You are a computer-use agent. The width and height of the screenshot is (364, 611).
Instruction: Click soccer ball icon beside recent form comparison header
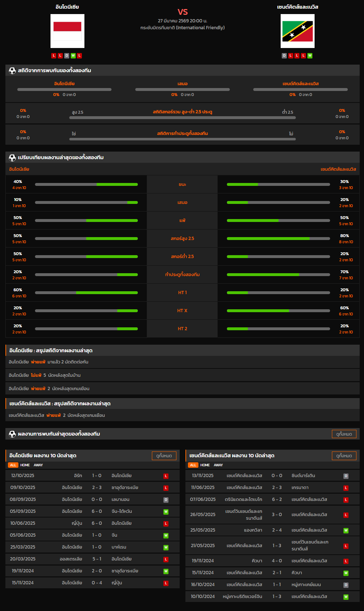tap(12, 158)
